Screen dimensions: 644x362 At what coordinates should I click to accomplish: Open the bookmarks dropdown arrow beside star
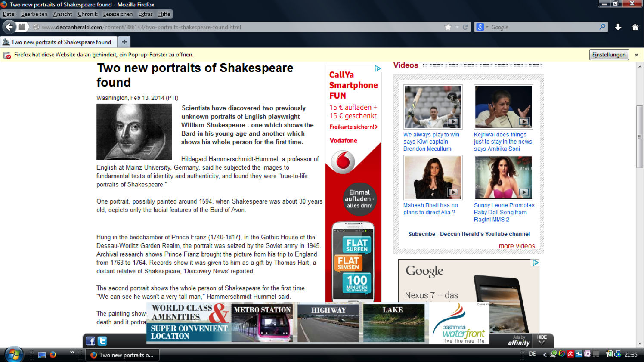(x=457, y=27)
